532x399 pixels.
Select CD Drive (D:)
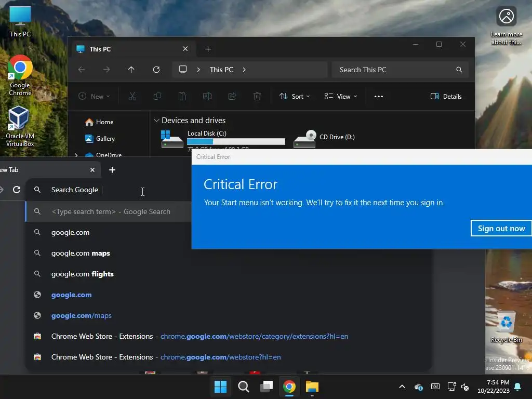click(x=324, y=138)
